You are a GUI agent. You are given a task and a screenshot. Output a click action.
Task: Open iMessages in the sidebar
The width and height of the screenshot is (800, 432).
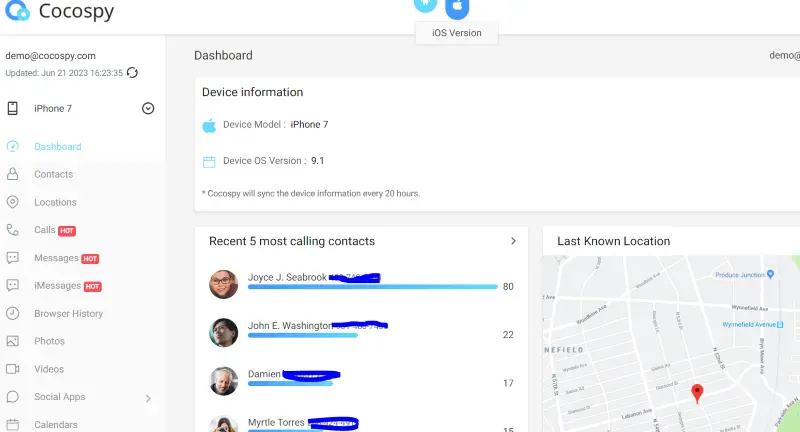[x=58, y=286]
